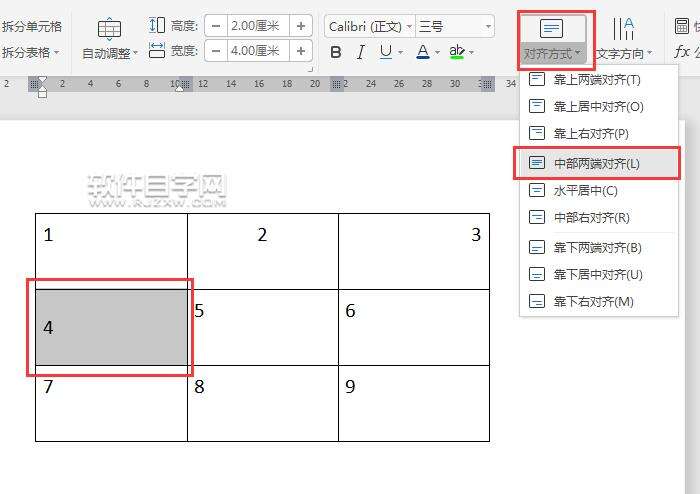Open underline style dropdown arrow

[400, 53]
